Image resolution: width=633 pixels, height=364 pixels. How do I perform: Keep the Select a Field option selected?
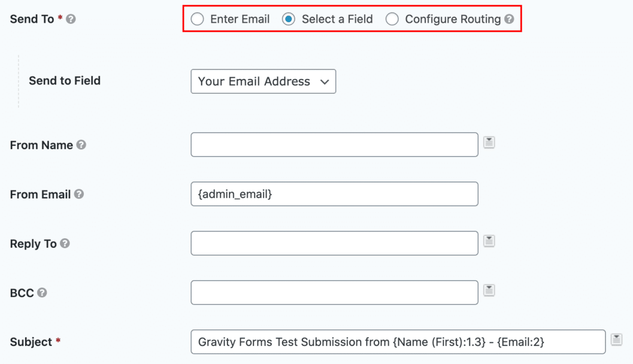tap(290, 19)
